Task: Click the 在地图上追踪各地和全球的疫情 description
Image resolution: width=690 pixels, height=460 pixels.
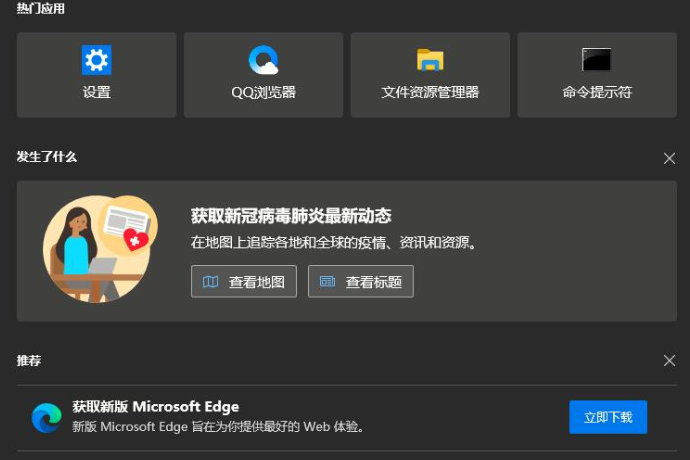Action: click(333, 242)
